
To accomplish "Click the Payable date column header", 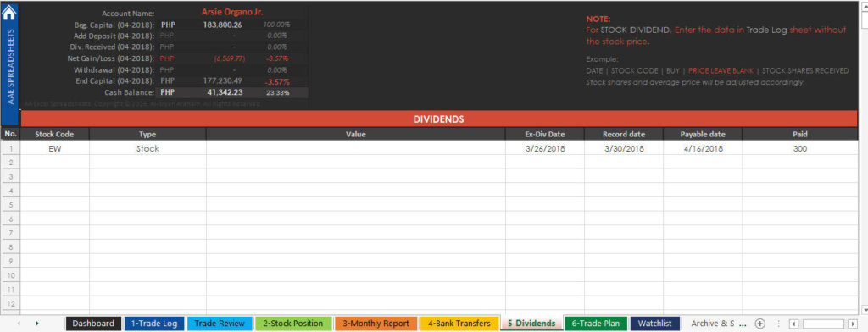I will click(x=703, y=134).
